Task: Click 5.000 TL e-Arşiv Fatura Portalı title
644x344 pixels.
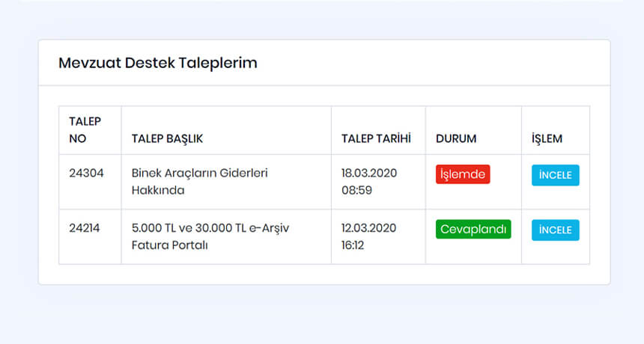Action: pos(210,236)
